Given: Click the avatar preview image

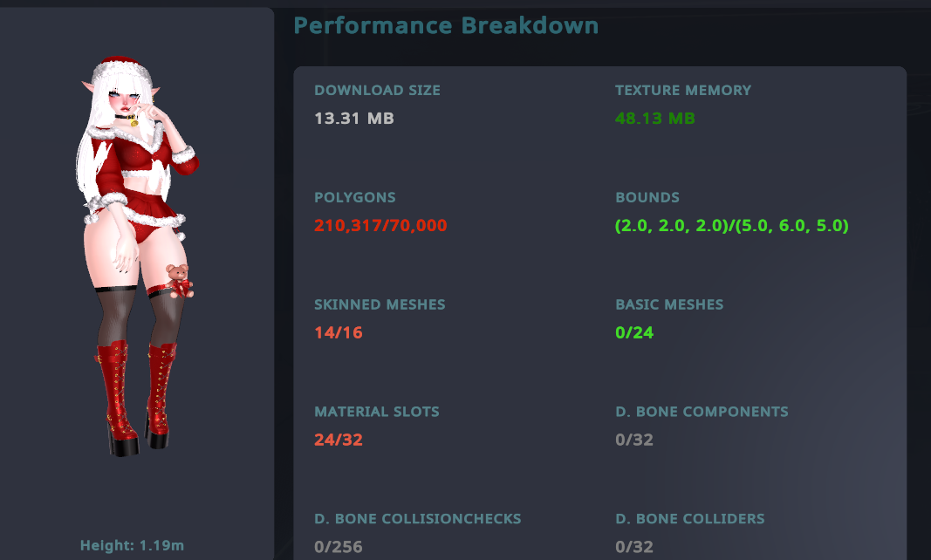Looking at the screenshot, I should click(x=137, y=257).
